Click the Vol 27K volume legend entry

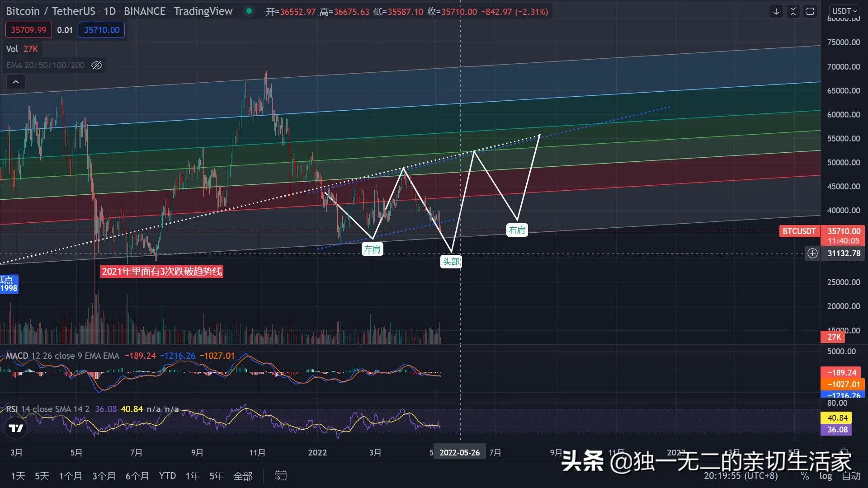[22, 48]
